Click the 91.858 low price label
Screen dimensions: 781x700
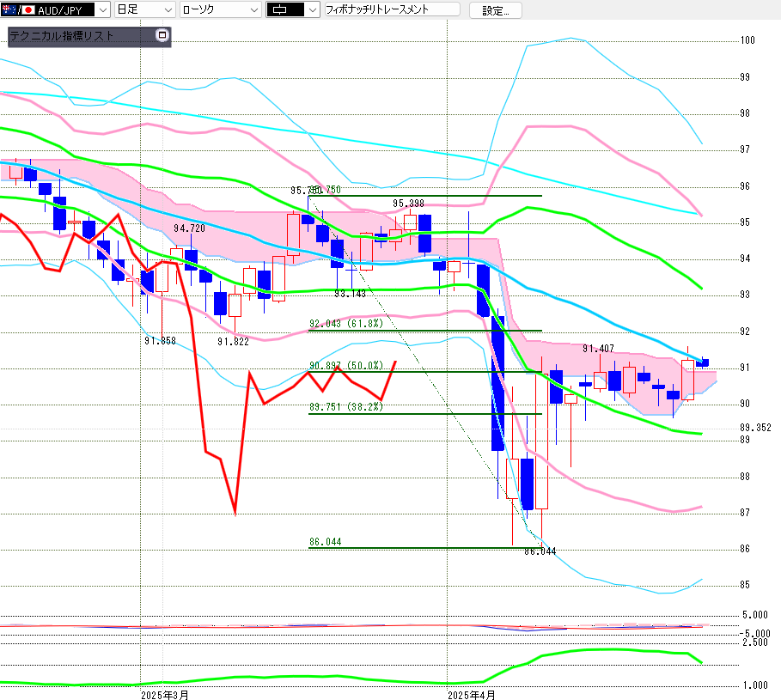pos(160,340)
